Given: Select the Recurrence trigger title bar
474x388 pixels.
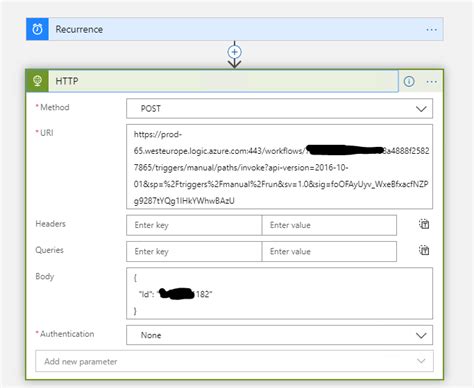Looking at the screenshot, I should [235, 29].
